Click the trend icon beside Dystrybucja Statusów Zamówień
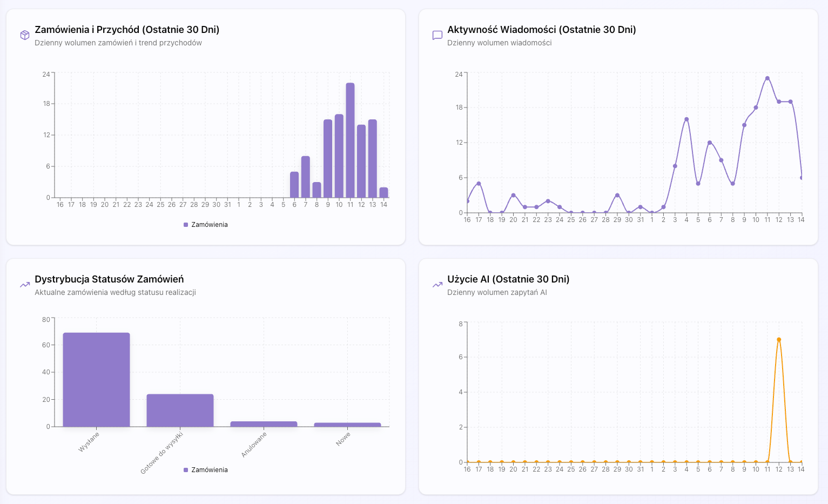Image resolution: width=828 pixels, height=504 pixels. [24, 285]
